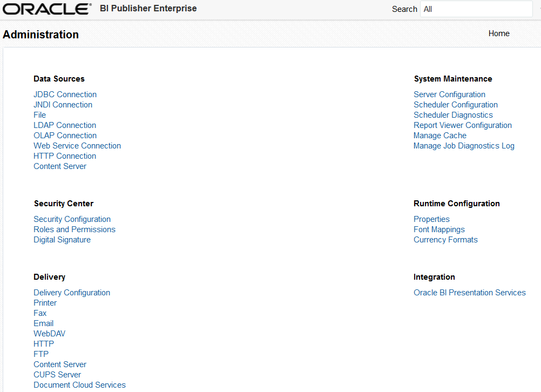Click the Oracle logo
This screenshot has width=541, height=392.
click(47, 9)
